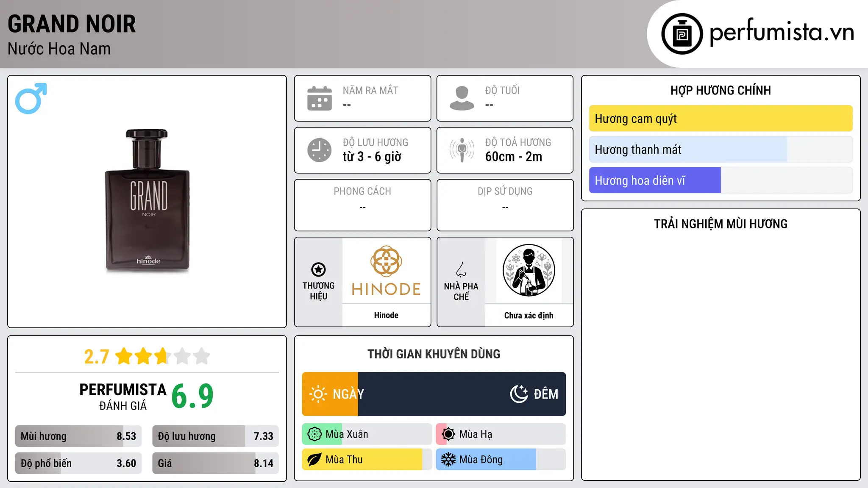The height and width of the screenshot is (488, 868).
Task: Click the NĂM RA MẮT label
Action: [370, 91]
